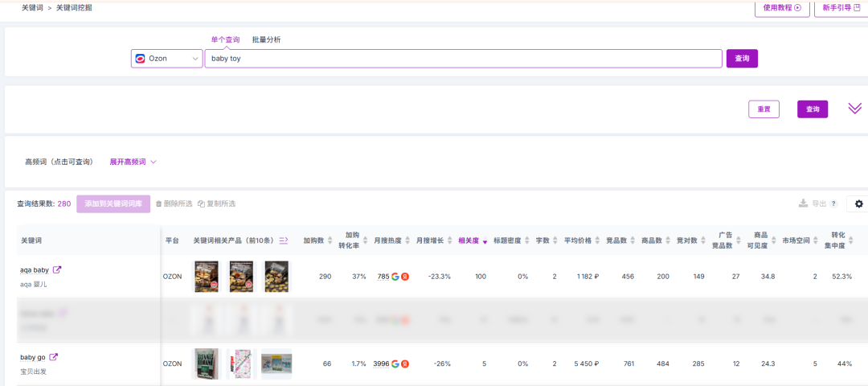Open third product thumbnail for baby go
This screenshot has height=386, width=868.
[x=276, y=363]
